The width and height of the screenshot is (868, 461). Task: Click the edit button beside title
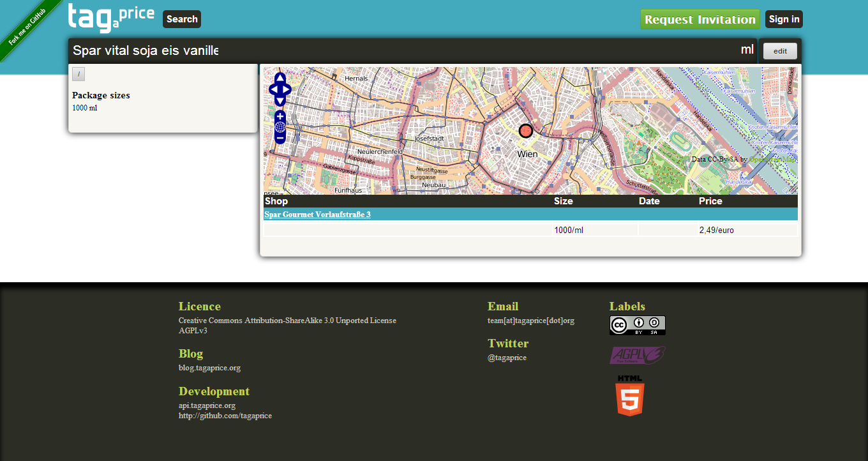coord(780,51)
